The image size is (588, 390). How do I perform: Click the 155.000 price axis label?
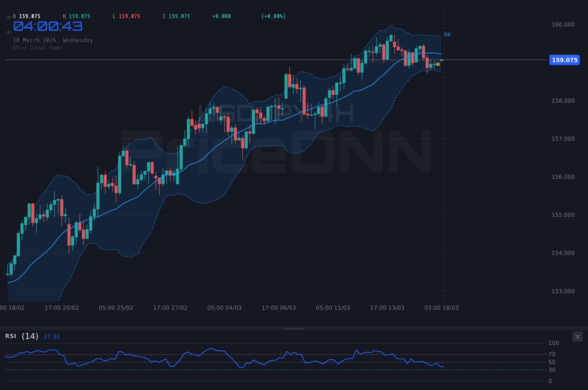point(563,215)
